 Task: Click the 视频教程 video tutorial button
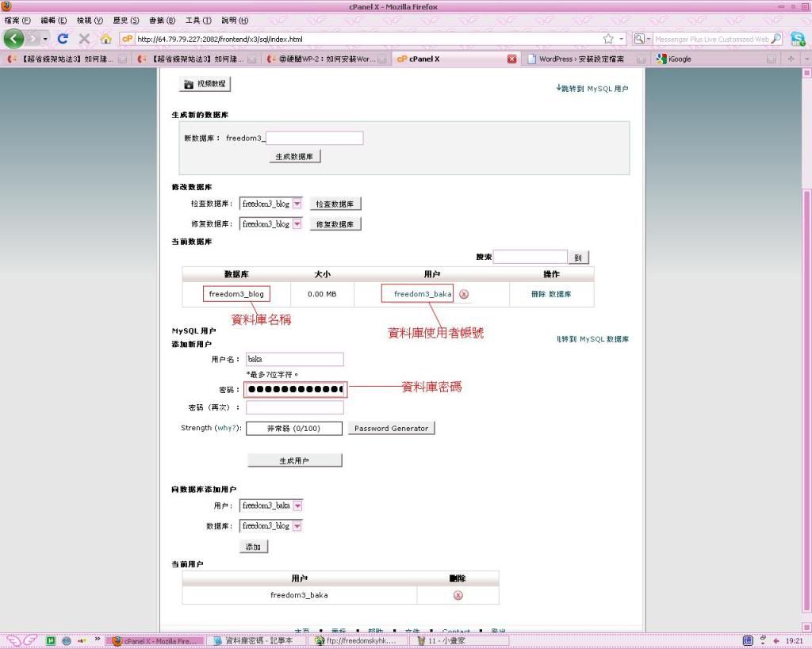tap(205, 84)
